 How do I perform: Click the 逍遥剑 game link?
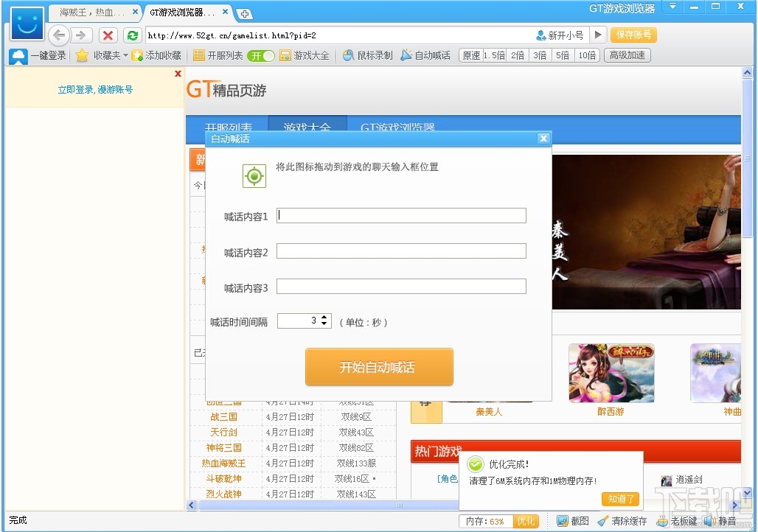(x=682, y=480)
